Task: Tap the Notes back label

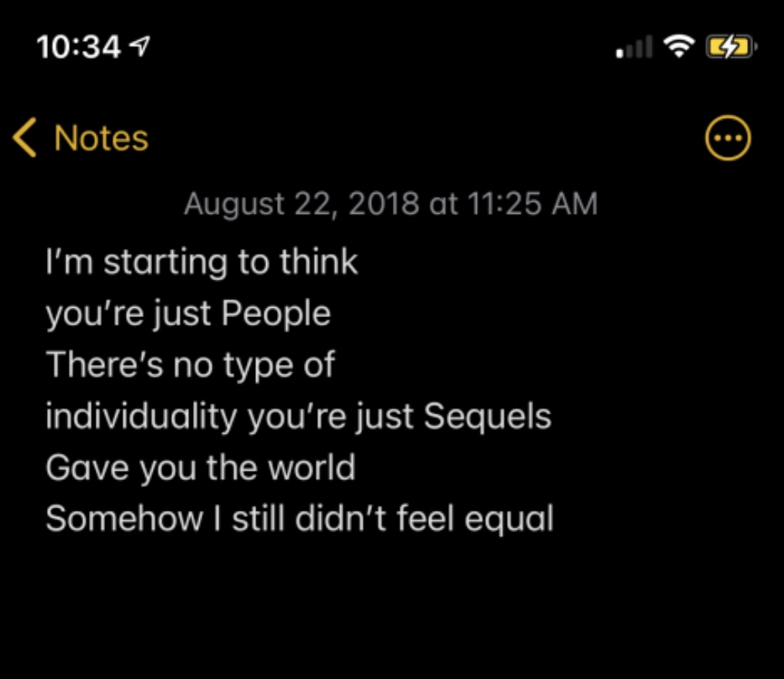Action: click(101, 139)
